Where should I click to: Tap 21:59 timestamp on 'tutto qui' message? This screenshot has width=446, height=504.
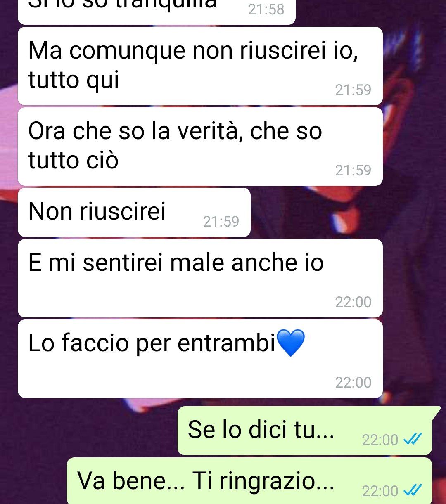coord(353,90)
